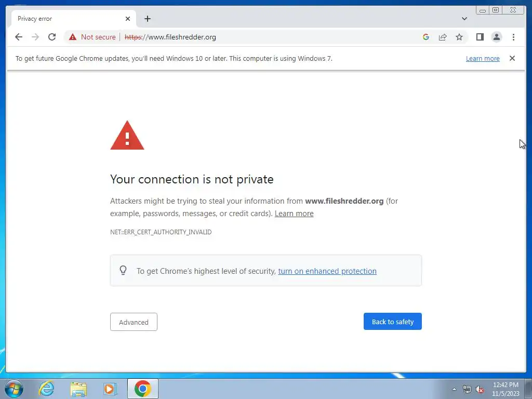Open a new tab with plus button
Screen dimensions: 532x399
pyautogui.click(x=147, y=19)
